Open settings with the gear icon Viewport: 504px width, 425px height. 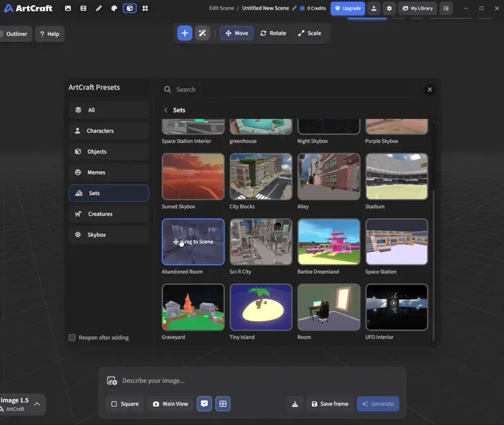pos(389,8)
